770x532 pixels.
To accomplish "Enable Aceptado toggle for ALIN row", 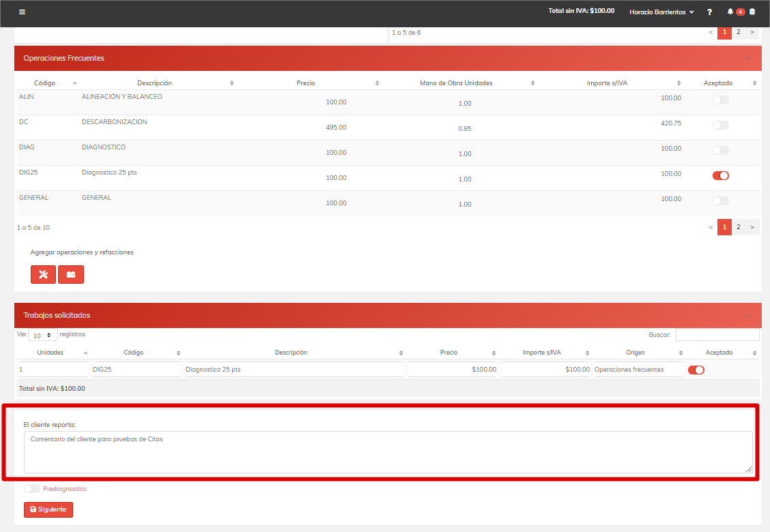I will click(720, 100).
